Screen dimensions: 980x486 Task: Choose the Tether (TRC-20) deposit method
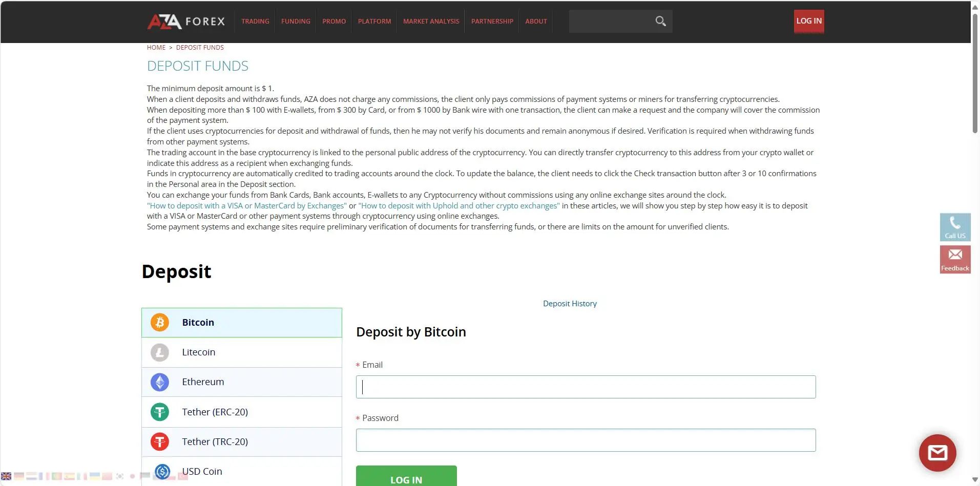coord(242,442)
